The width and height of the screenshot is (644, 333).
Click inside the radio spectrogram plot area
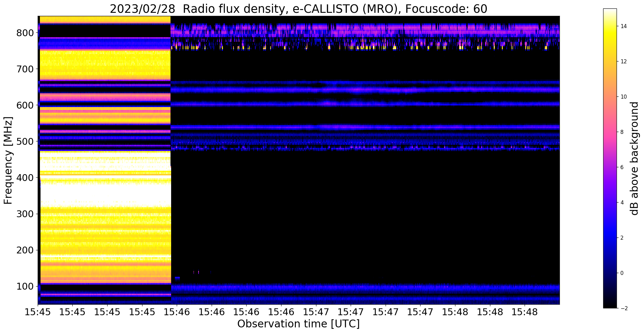(299, 160)
